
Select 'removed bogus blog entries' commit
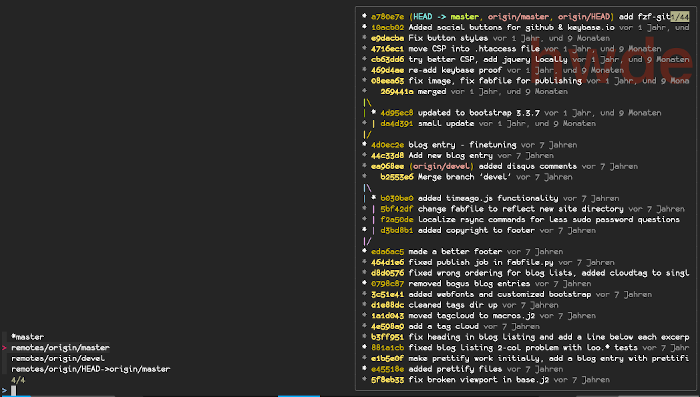pos(469,284)
